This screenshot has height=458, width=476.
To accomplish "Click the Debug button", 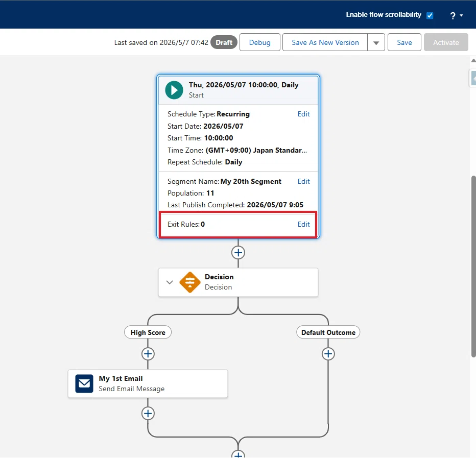I will 260,42.
